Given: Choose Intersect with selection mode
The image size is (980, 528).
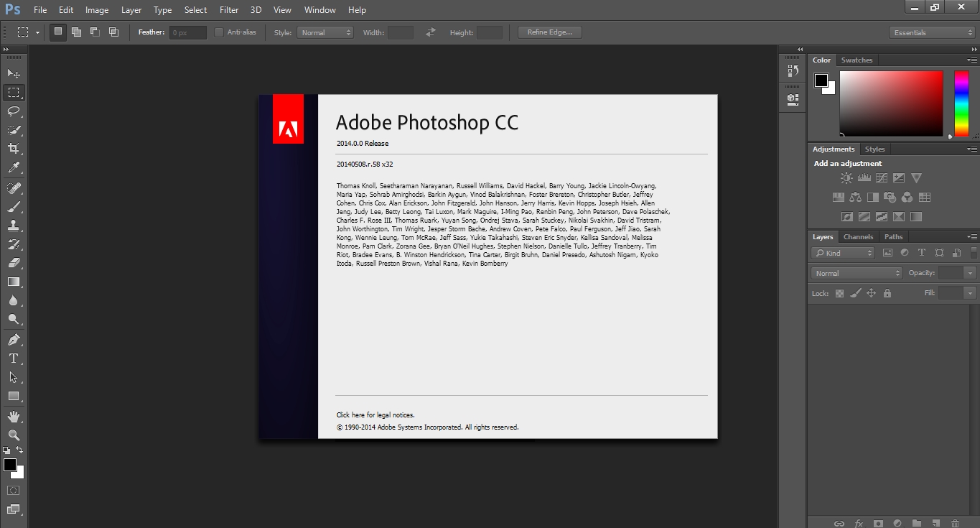Looking at the screenshot, I should click(x=113, y=32).
